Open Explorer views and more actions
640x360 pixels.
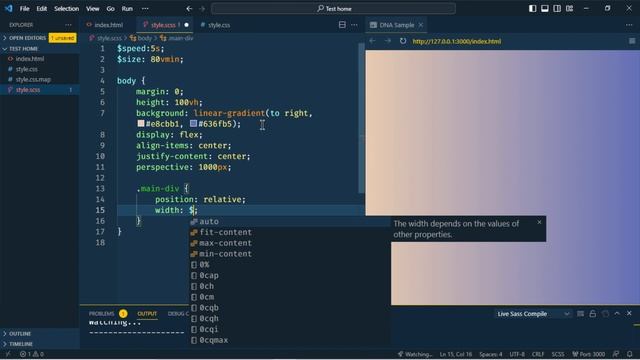click(68, 25)
